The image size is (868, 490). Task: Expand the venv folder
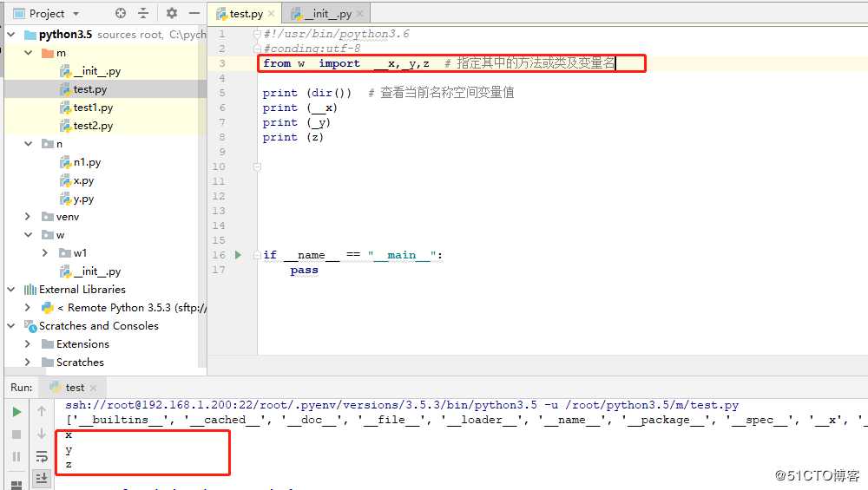pyautogui.click(x=29, y=216)
